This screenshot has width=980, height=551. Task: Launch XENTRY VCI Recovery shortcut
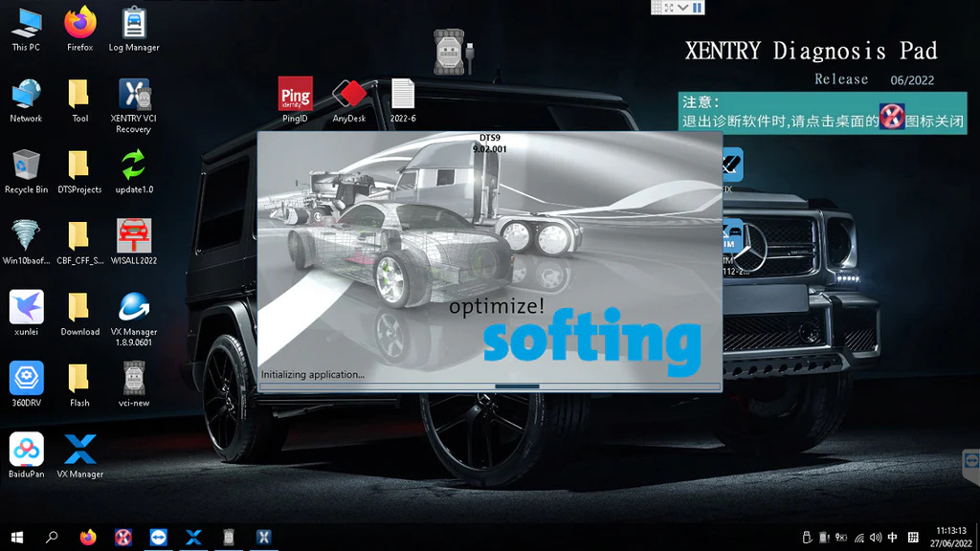click(134, 105)
